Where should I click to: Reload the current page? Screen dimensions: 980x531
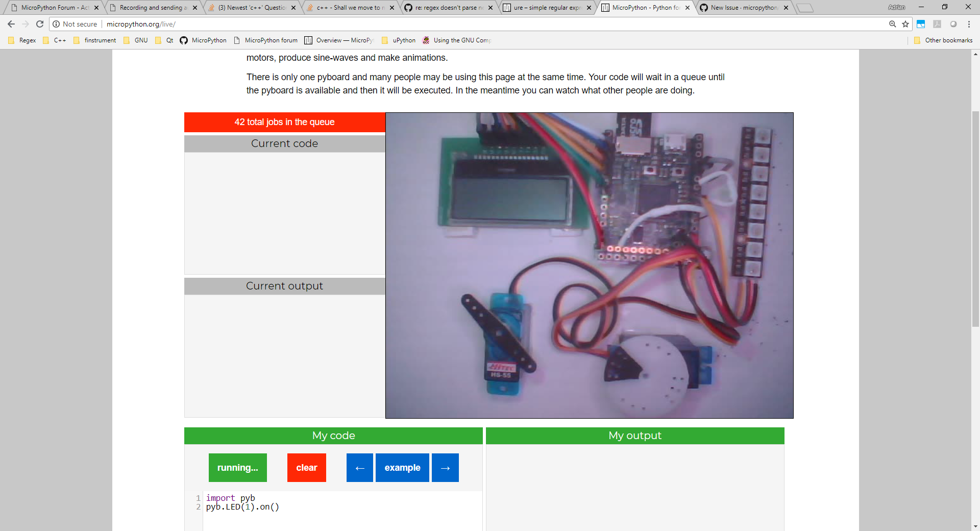(39, 23)
